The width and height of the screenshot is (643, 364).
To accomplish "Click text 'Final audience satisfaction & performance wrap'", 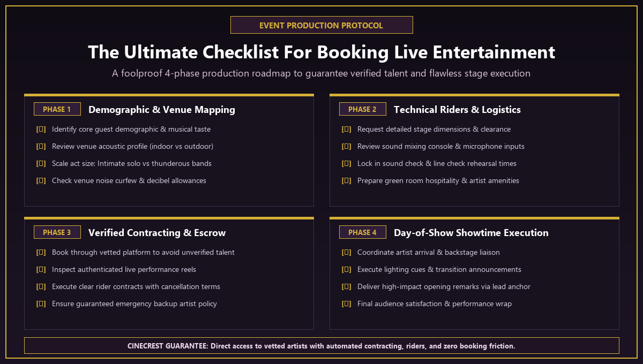I will [x=435, y=304].
